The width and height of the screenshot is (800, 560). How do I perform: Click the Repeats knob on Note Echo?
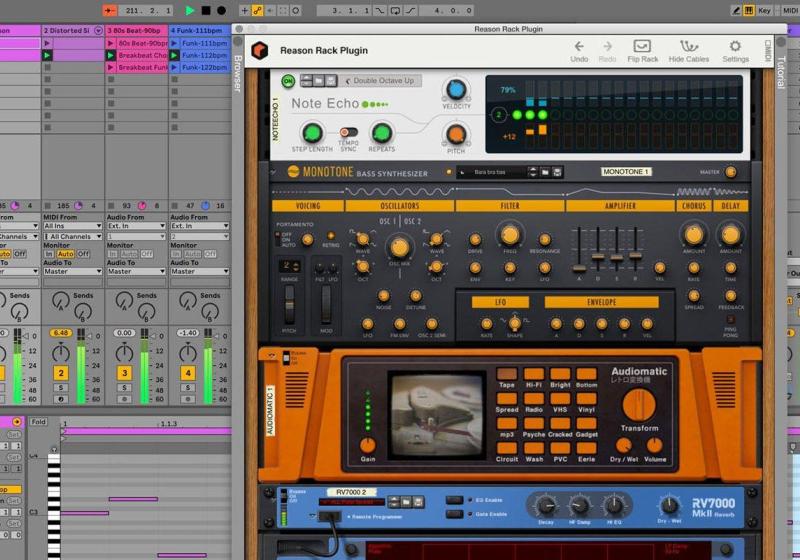pyautogui.click(x=382, y=133)
